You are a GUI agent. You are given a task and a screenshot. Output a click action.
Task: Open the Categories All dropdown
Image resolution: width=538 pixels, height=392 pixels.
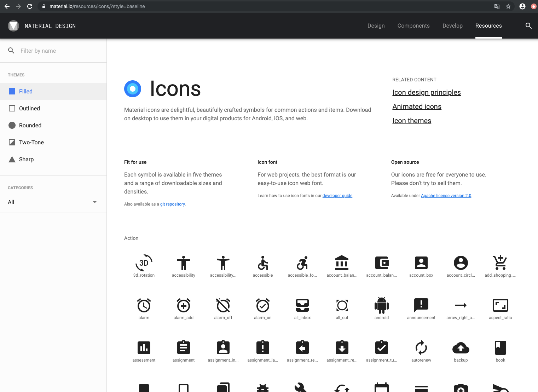click(52, 202)
